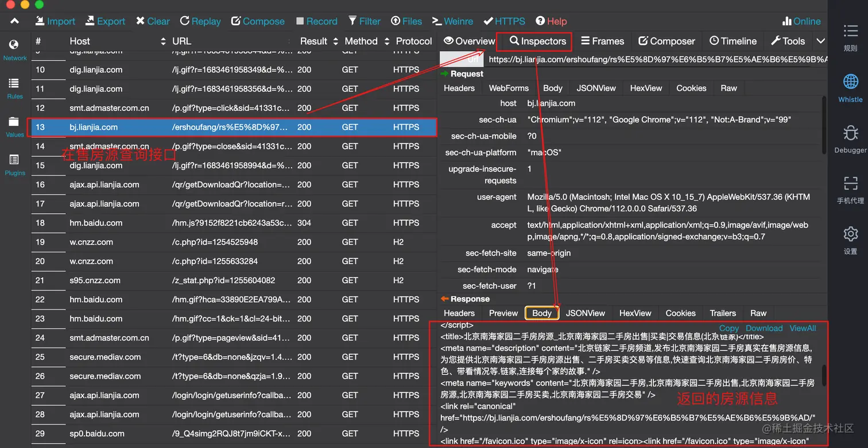
Task: Open the 手机代理 mobile proxy panel
Action: coord(850,190)
